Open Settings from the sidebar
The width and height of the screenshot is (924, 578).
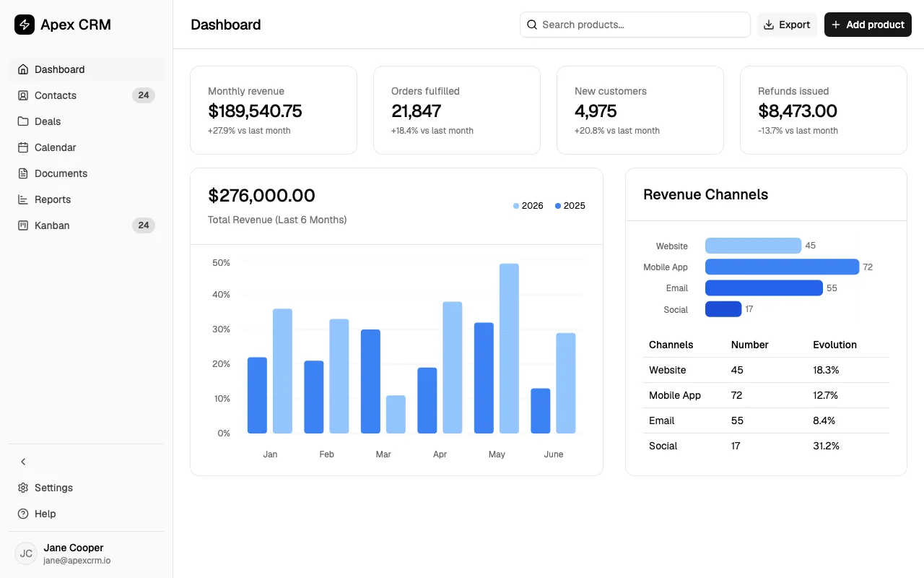pyautogui.click(x=87, y=488)
